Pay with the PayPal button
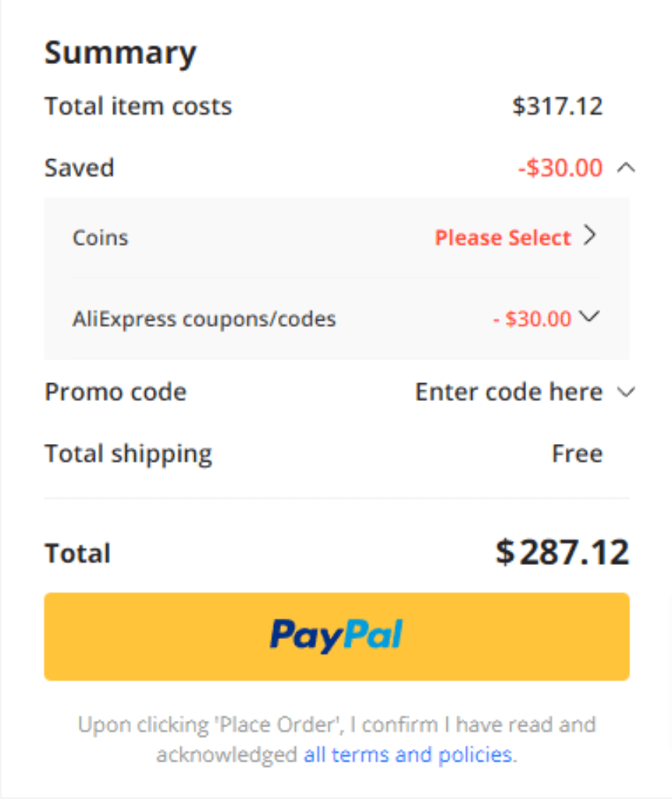Image resolution: width=672 pixels, height=799 pixels. 336,637
